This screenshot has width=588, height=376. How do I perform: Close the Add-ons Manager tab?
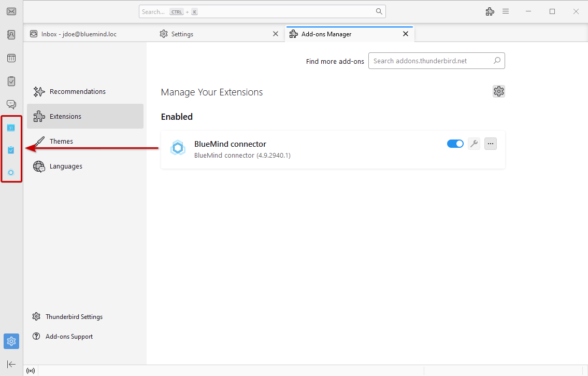point(406,34)
